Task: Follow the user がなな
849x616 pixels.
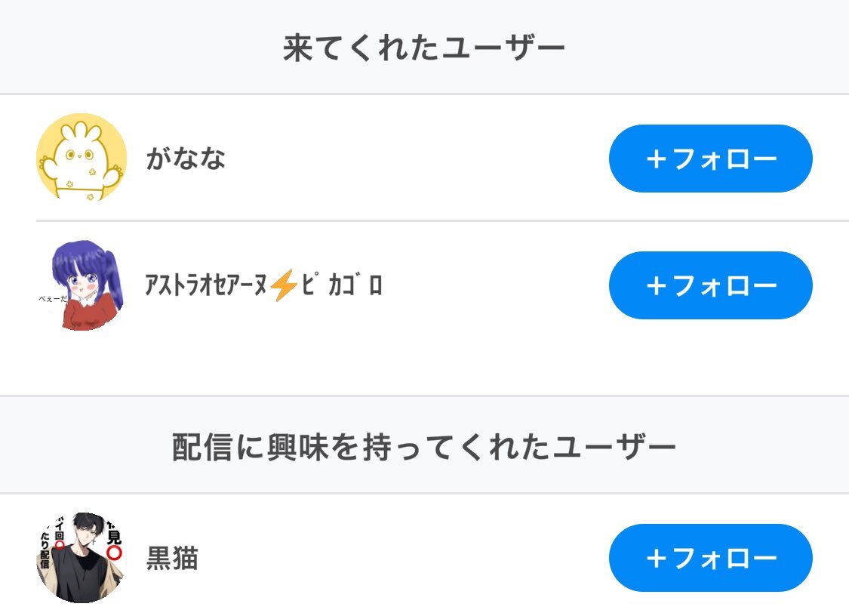Action: click(x=710, y=159)
